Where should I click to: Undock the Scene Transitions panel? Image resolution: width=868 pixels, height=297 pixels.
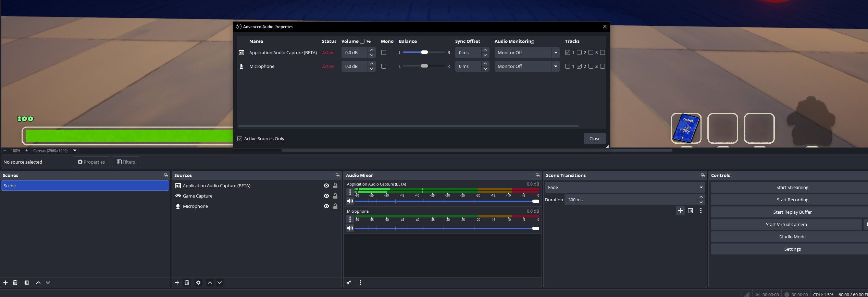(703, 175)
